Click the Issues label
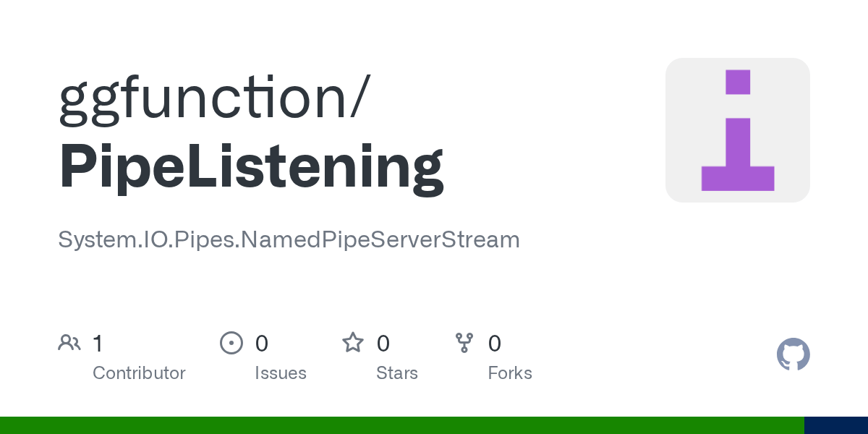This screenshot has height=434, width=868. [281, 373]
